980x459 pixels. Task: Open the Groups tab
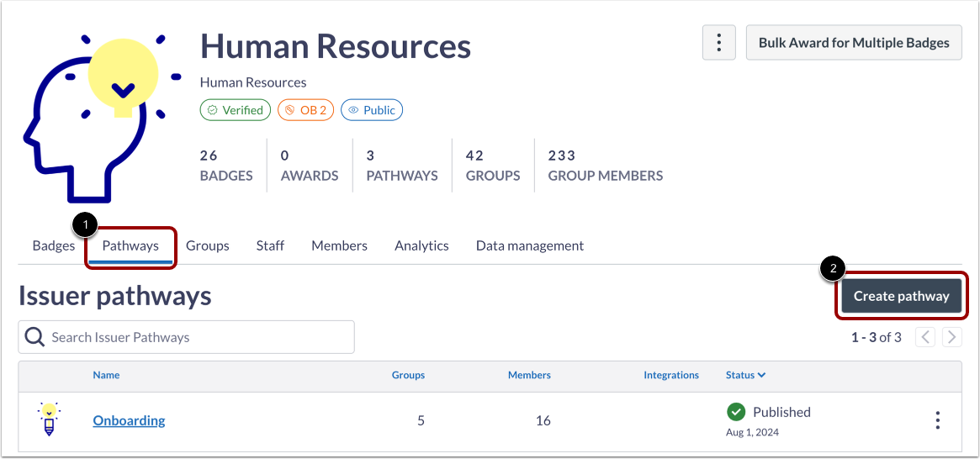[x=208, y=245]
